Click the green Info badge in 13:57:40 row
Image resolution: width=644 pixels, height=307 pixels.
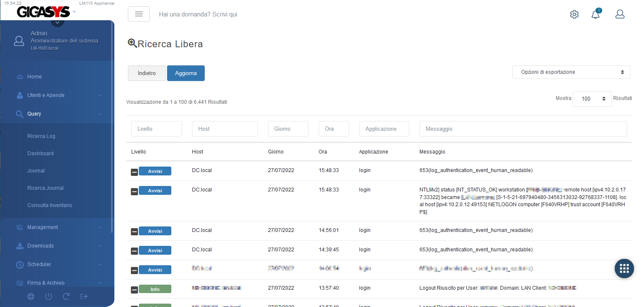pos(155,289)
